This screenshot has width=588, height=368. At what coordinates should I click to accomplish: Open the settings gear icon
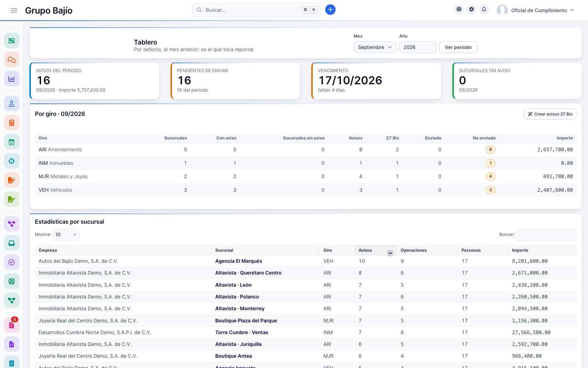(x=472, y=10)
